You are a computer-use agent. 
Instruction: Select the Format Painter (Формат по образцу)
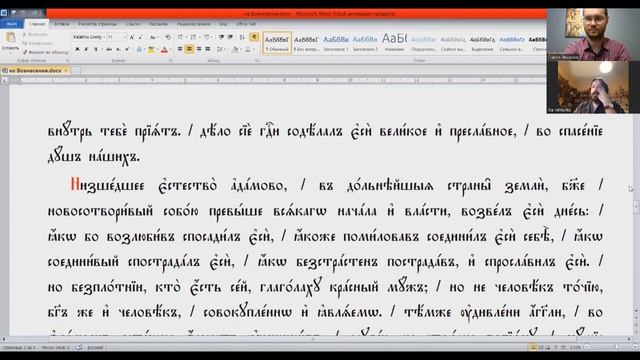click(45, 52)
